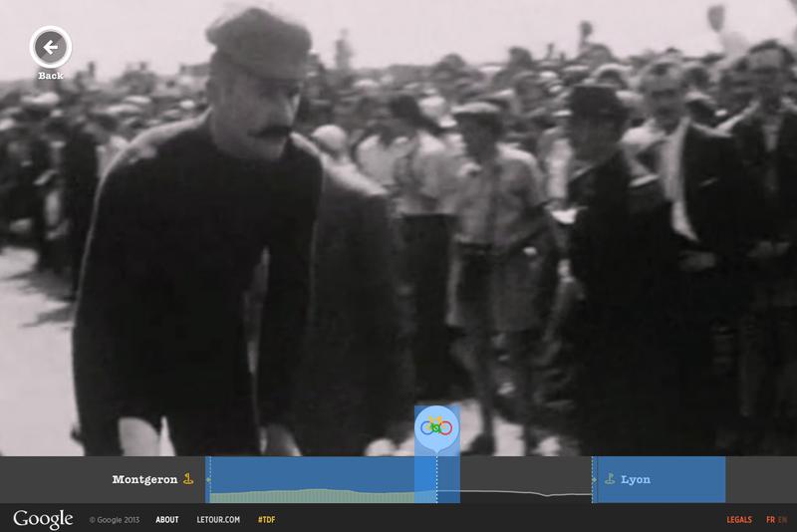Click the Back arrow button
Image resolution: width=797 pixels, height=532 pixels.
[51, 47]
